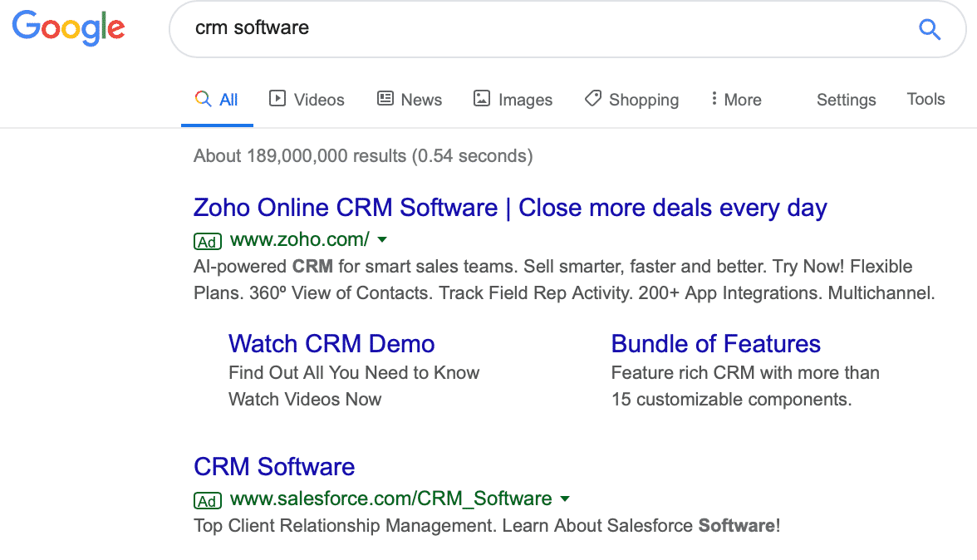Expand the dropdown arrow next to www.zoho.com/
This screenshot has height=560, width=977.
(x=382, y=240)
